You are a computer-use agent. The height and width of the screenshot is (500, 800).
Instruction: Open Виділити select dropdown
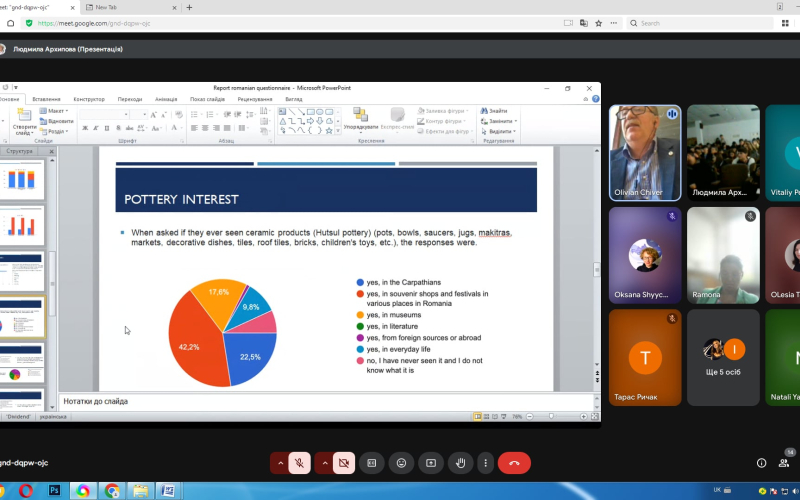(498, 131)
